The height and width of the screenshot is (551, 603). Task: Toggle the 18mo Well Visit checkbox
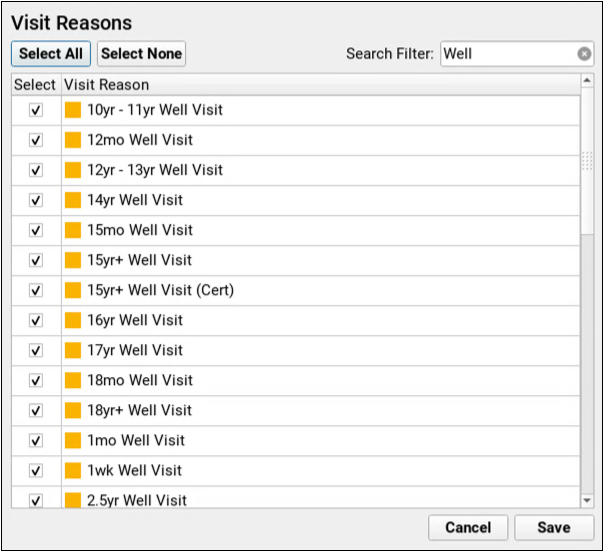(36, 380)
